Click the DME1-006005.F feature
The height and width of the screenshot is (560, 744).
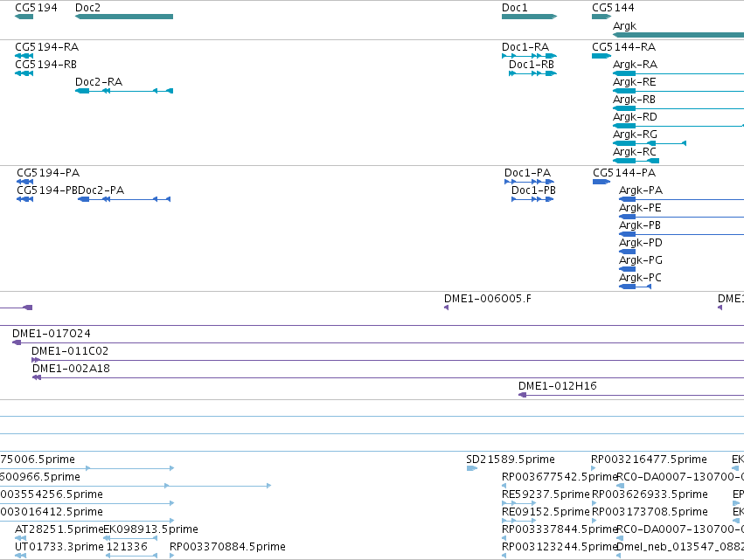click(446, 308)
